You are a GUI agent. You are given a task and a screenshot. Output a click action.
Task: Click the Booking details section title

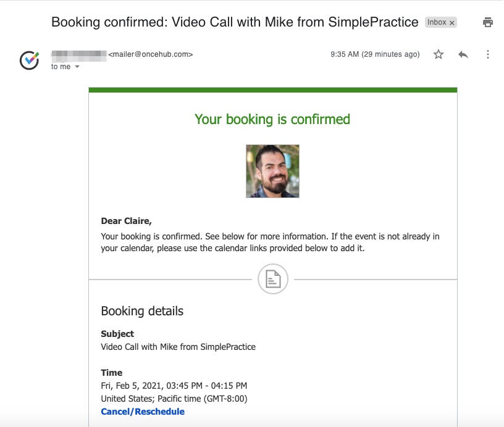point(142,311)
